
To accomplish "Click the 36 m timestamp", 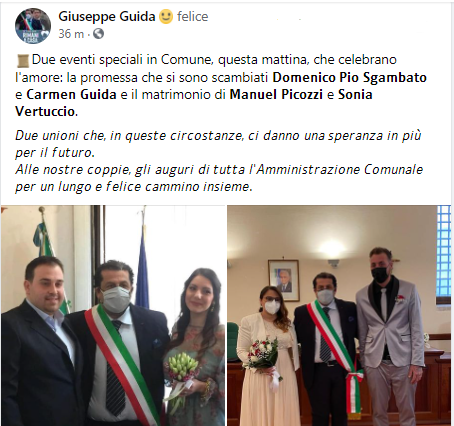I will 71,34.
